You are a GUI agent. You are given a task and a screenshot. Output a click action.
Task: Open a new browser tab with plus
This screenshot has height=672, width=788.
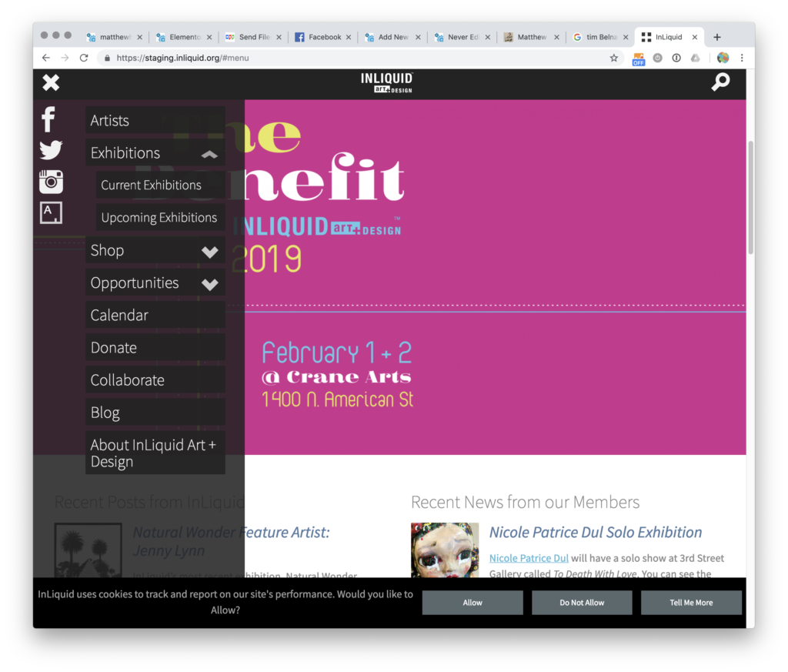click(717, 37)
